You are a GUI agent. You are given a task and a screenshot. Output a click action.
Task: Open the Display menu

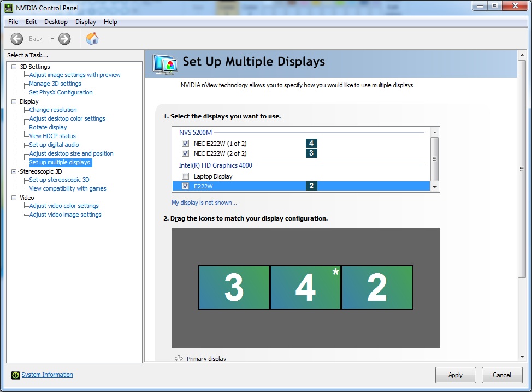pyautogui.click(x=86, y=22)
